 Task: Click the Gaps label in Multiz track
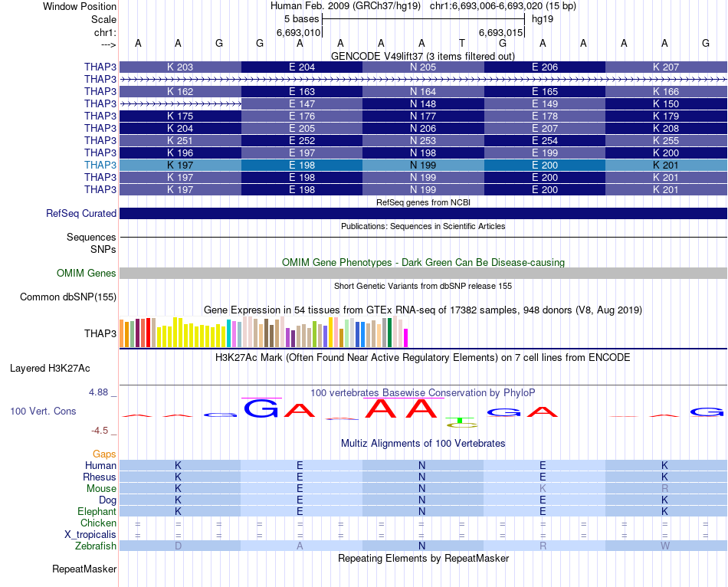point(104,454)
